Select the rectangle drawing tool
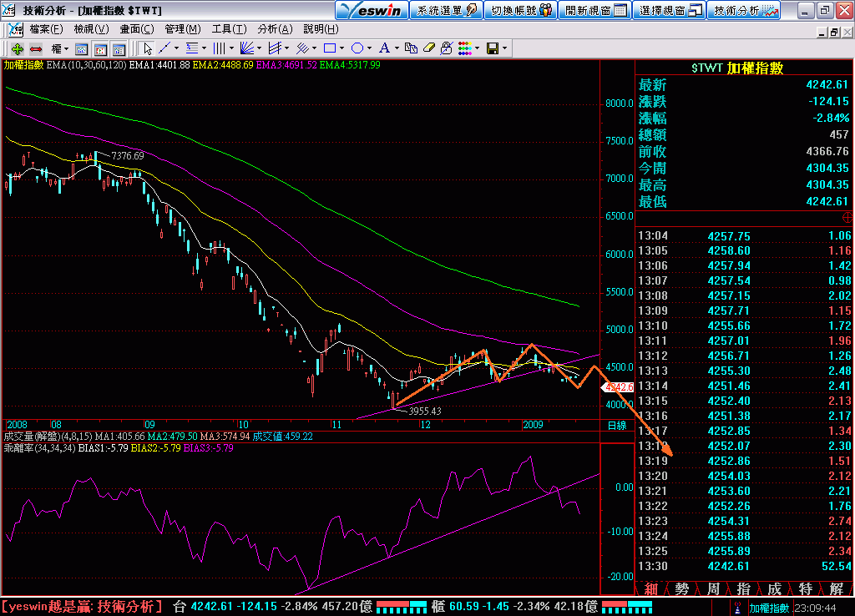This screenshot has width=855, height=616. [329, 48]
